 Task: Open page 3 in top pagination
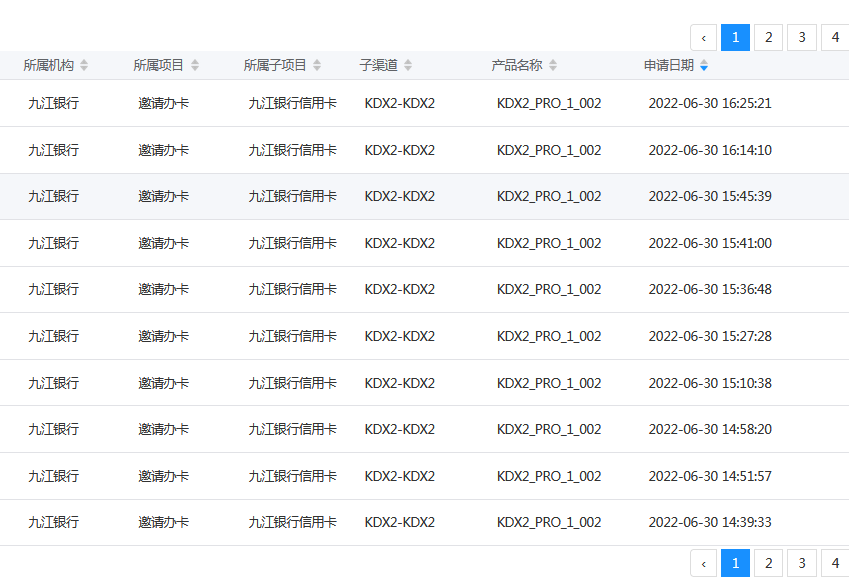[x=802, y=37]
